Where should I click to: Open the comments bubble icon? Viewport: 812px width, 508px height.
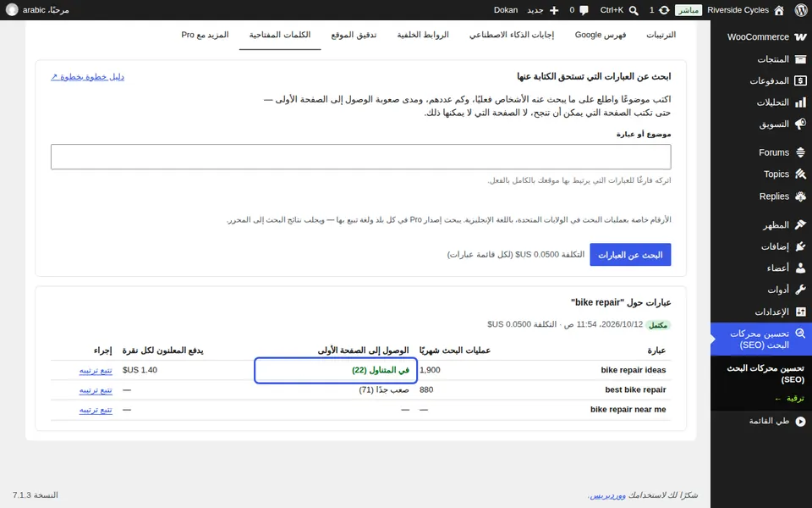584,10
